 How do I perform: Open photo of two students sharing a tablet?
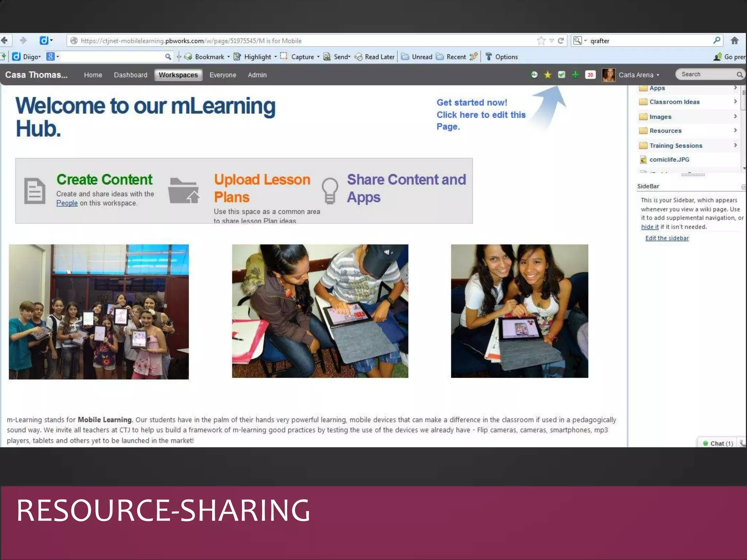[320, 311]
